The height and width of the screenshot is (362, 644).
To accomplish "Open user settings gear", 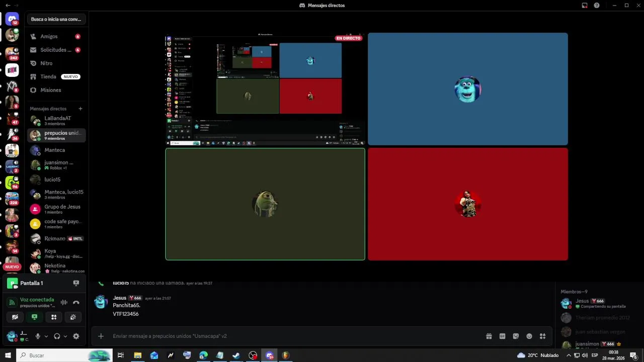I will click(x=76, y=336).
